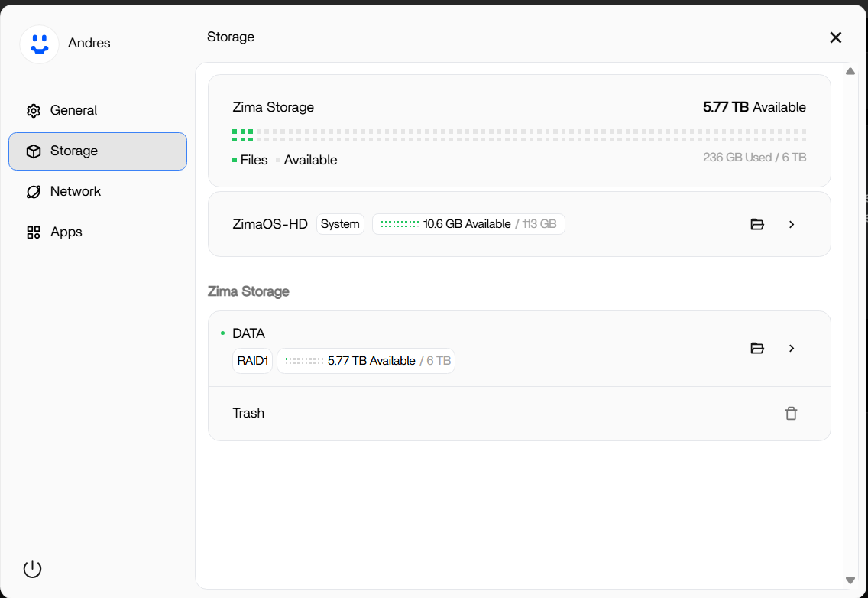Close the Storage settings window

pos(835,37)
